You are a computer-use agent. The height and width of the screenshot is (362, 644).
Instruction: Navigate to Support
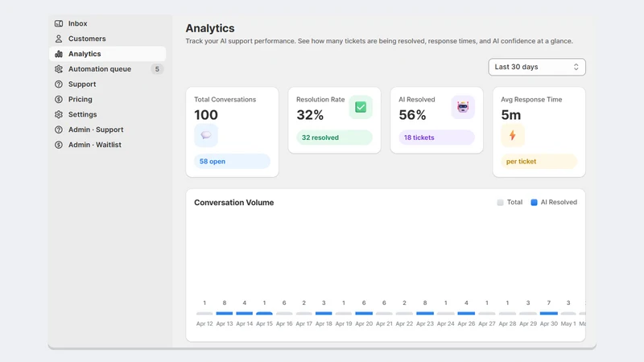point(108,84)
